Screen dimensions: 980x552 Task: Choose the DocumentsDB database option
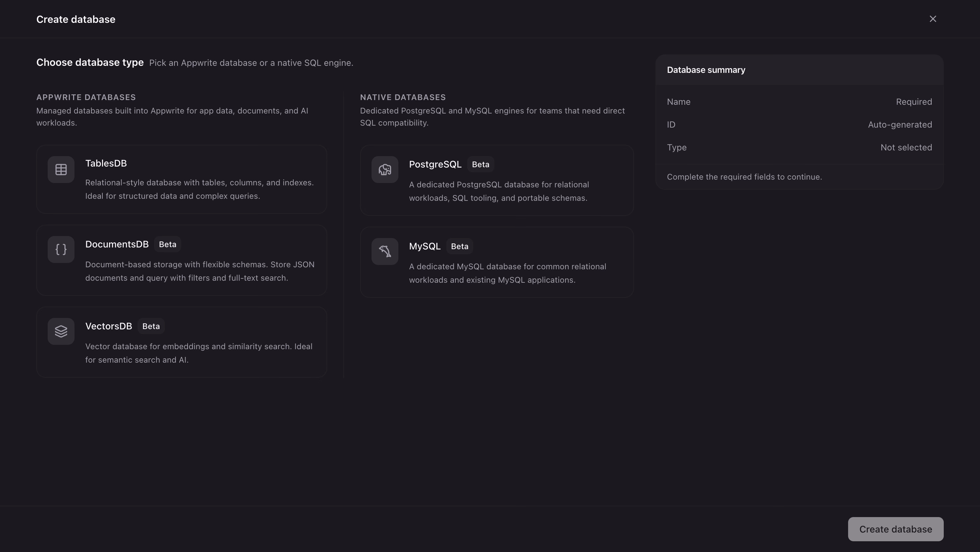(x=182, y=260)
